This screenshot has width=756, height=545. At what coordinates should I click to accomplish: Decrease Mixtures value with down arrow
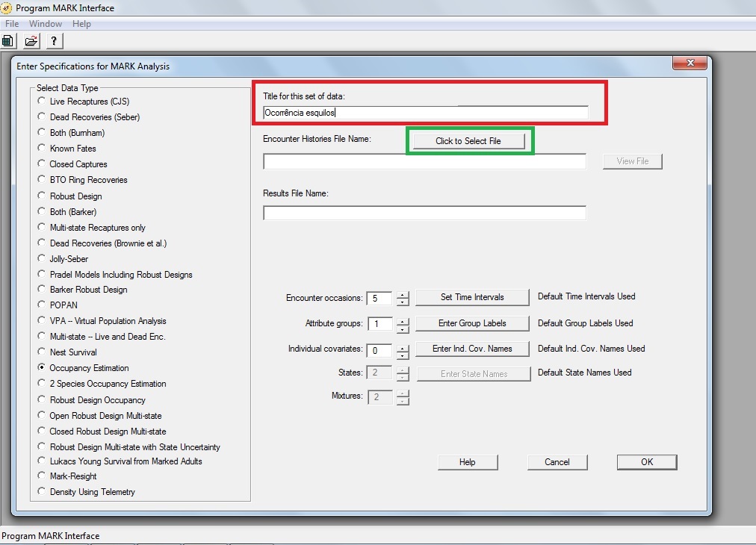click(403, 401)
